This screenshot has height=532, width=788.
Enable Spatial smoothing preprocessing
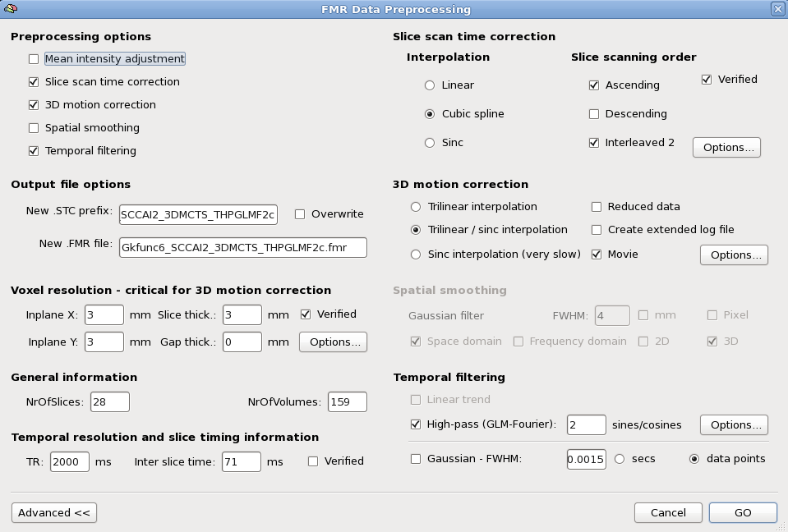click(x=34, y=127)
